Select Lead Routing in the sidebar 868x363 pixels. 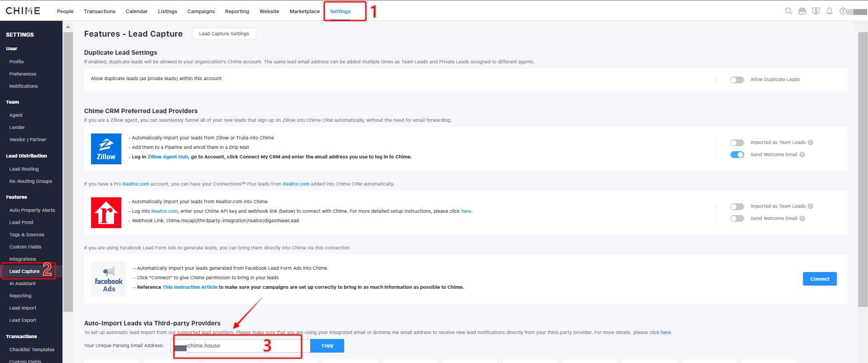pos(24,169)
